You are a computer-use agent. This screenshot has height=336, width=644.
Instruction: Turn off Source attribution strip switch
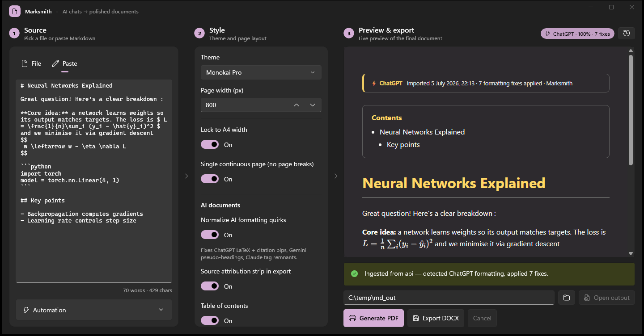point(210,286)
